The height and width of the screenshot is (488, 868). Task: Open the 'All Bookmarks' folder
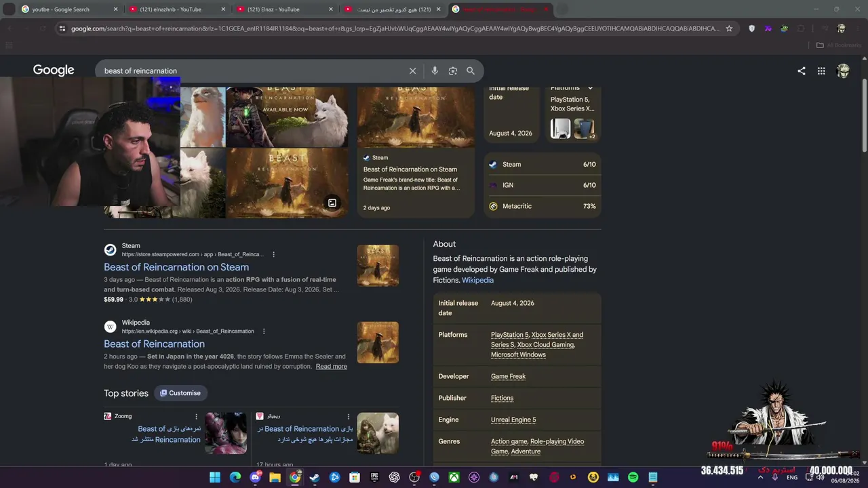click(838, 45)
